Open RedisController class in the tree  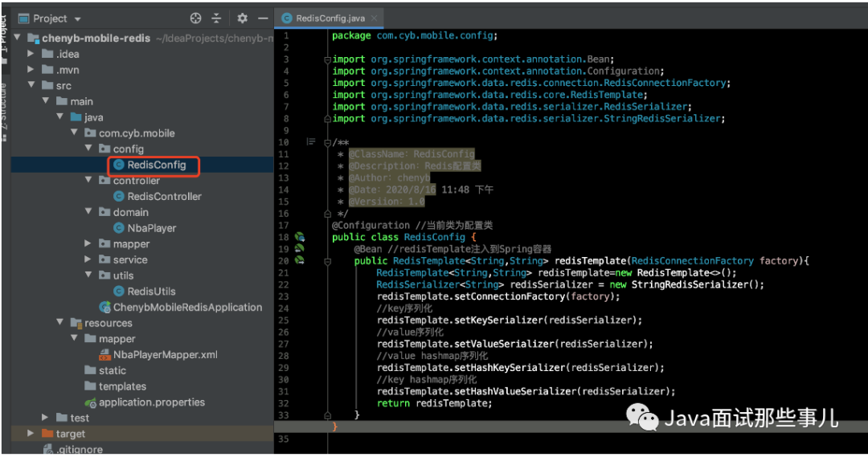click(x=165, y=197)
